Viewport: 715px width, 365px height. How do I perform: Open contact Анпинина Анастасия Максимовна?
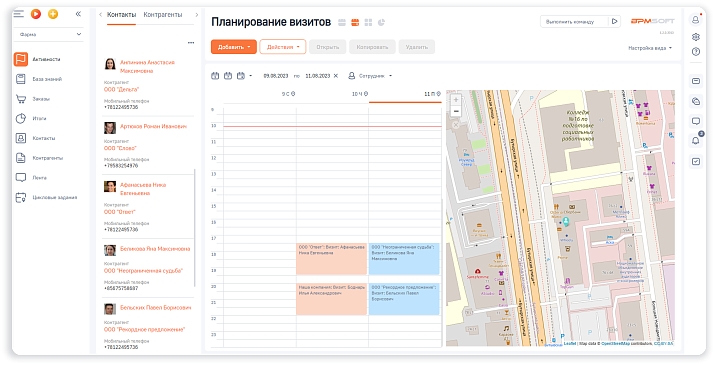tap(147, 66)
